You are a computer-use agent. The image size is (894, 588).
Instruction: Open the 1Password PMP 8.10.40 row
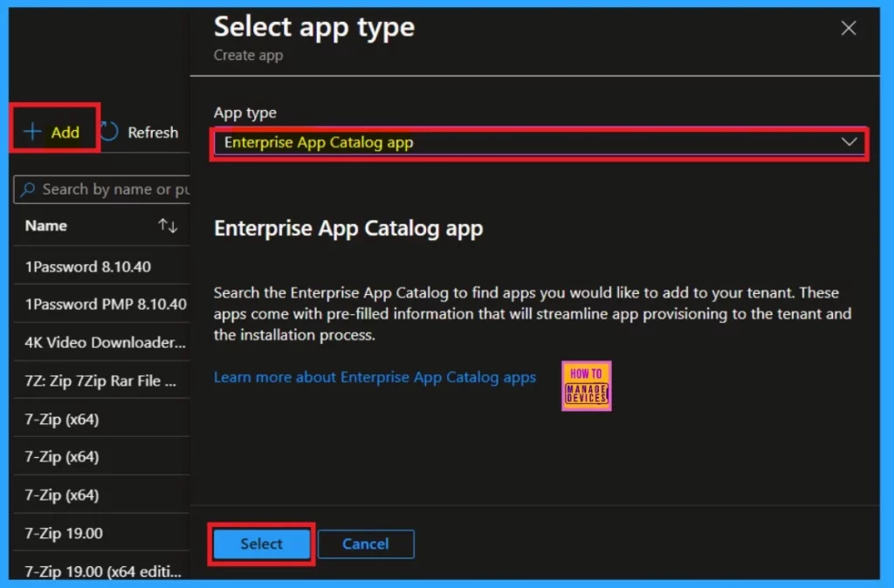click(101, 304)
